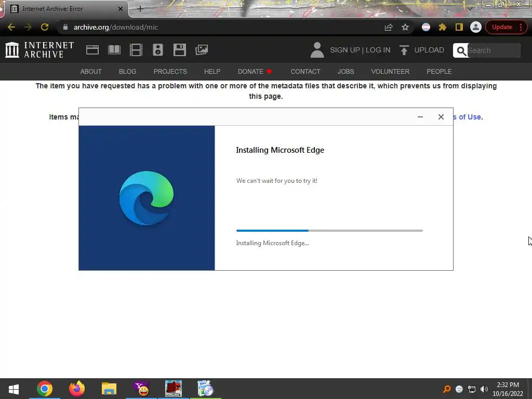Click the site lock icon in address bar
Viewport: 532px width, 399px height.
[x=65, y=27]
